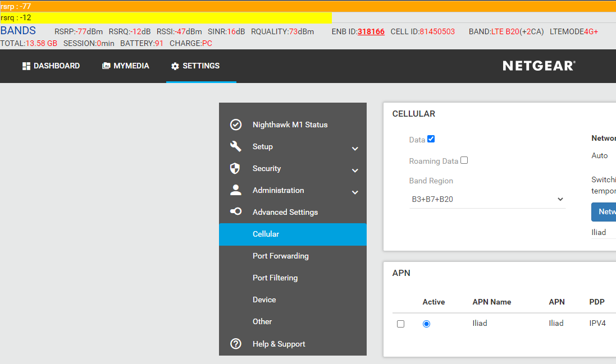Click the Active column header
Screen dimensions: 616x364
click(434, 302)
